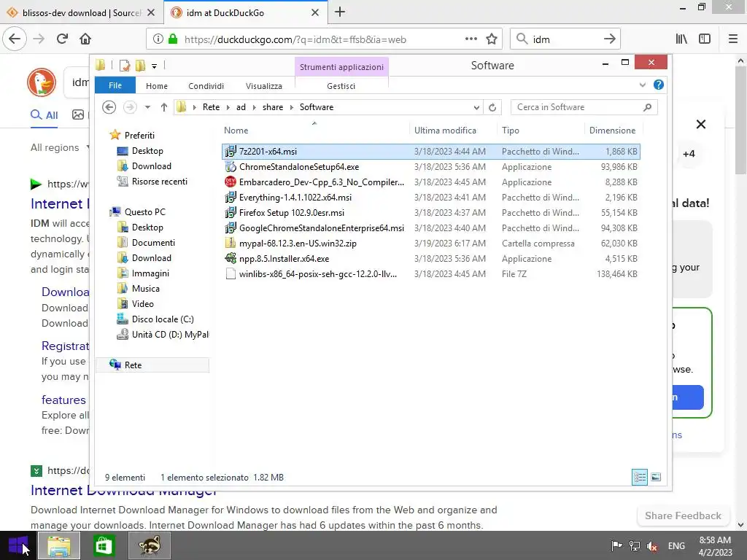
Task: Open raccoon browser icon in taskbar
Action: 149,545
